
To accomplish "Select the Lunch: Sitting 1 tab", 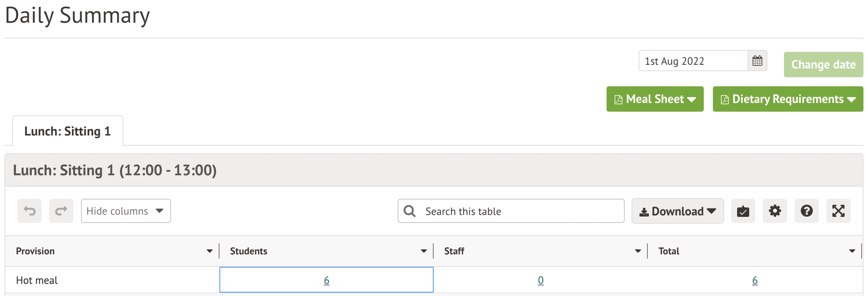I will point(67,131).
